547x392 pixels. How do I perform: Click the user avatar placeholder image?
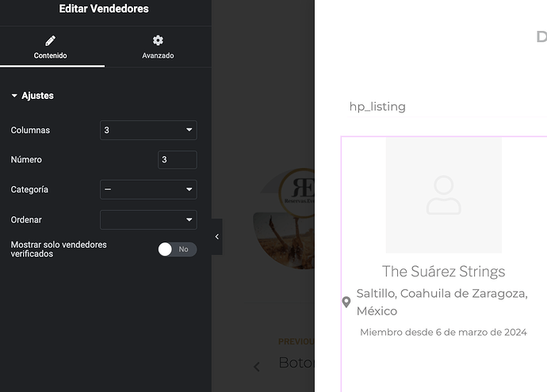point(443,195)
